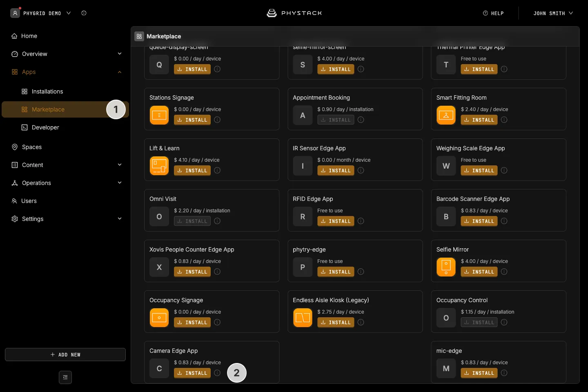Open the John Smith account dropdown
Viewport: 588px width, 392px height.
[x=553, y=13]
